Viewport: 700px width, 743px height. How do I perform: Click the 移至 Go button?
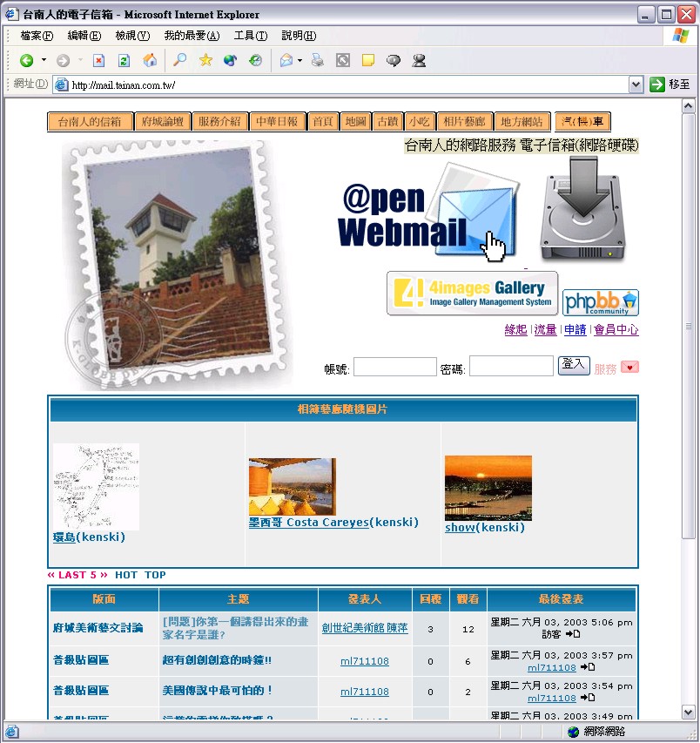(x=670, y=84)
